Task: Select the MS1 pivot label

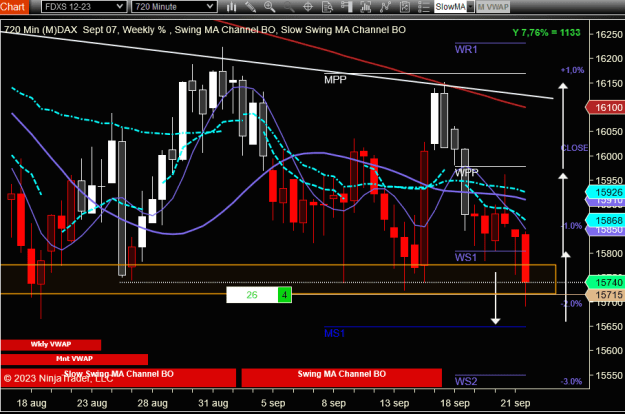Action: click(x=334, y=333)
